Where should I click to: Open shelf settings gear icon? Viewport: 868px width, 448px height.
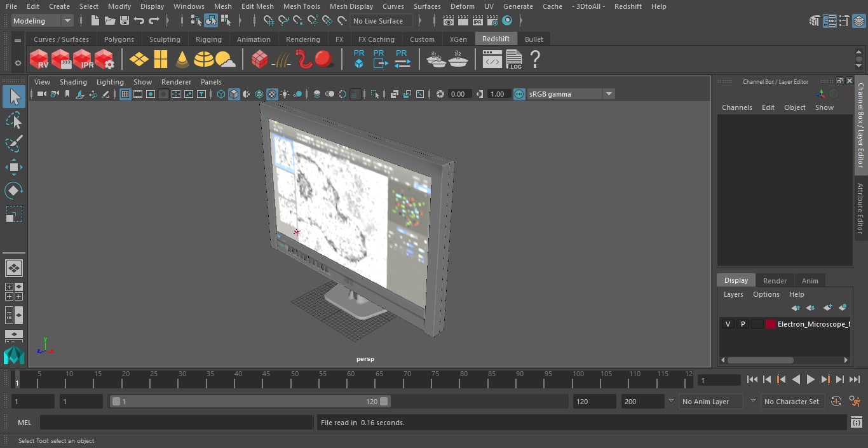pyautogui.click(x=18, y=63)
